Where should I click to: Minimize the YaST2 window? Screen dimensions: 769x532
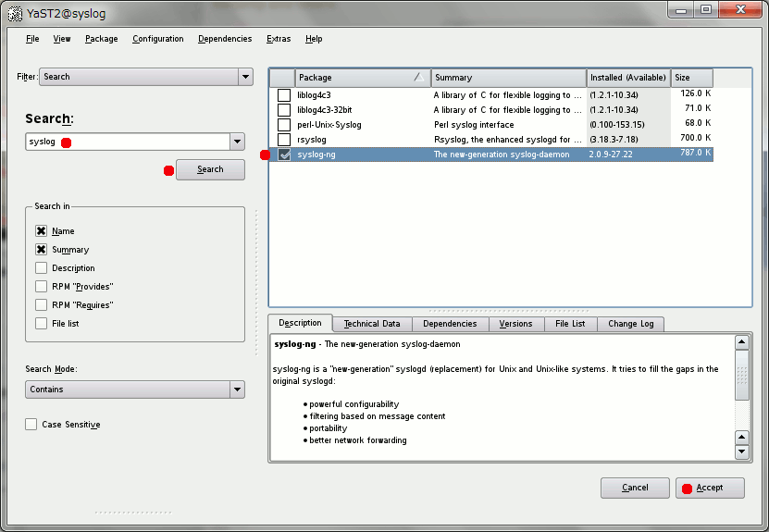click(681, 10)
